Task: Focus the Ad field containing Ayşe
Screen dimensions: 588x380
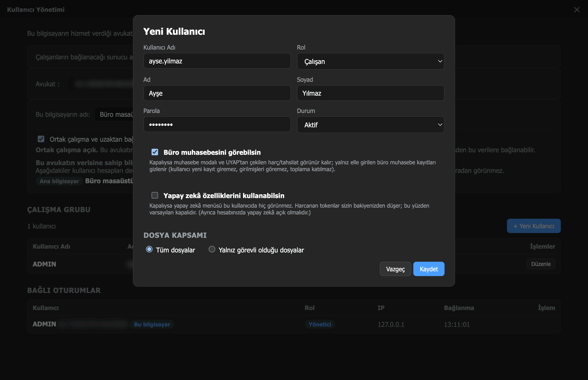Action: coord(217,93)
